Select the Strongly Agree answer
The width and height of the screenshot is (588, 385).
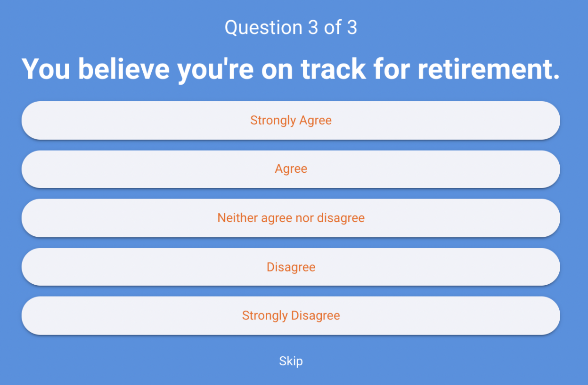coord(291,120)
